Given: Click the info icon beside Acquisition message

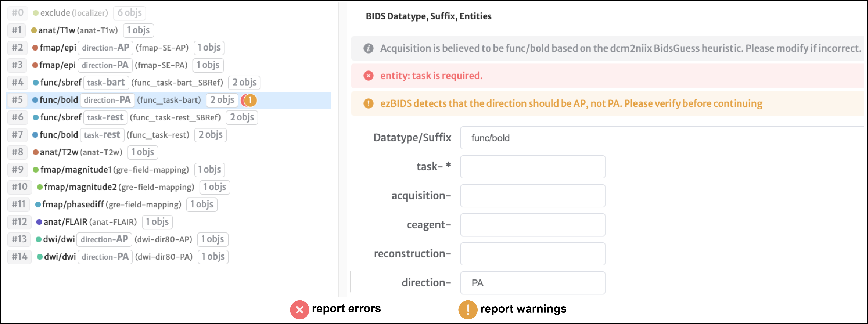Looking at the screenshot, I should pyautogui.click(x=368, y=48).
